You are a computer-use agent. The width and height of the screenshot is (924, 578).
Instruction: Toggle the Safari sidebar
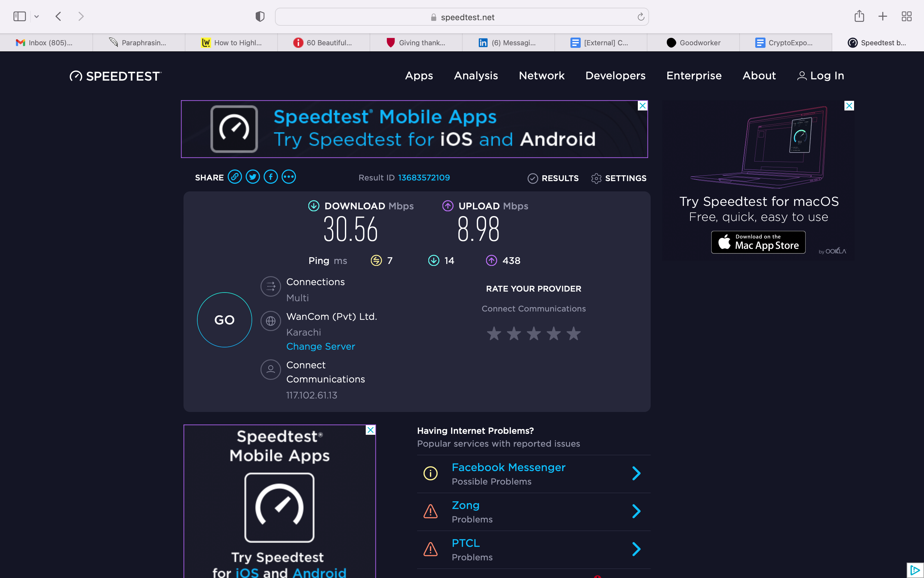point(20,16)
